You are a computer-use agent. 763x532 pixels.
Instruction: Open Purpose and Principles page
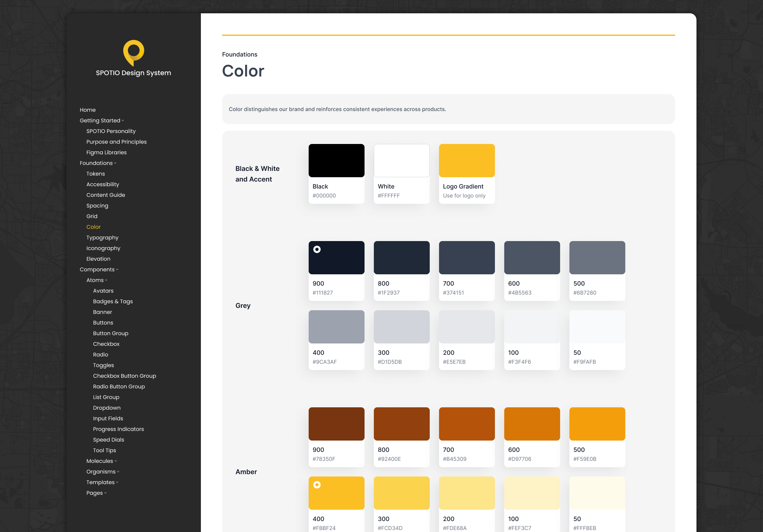tap(116, 142)
